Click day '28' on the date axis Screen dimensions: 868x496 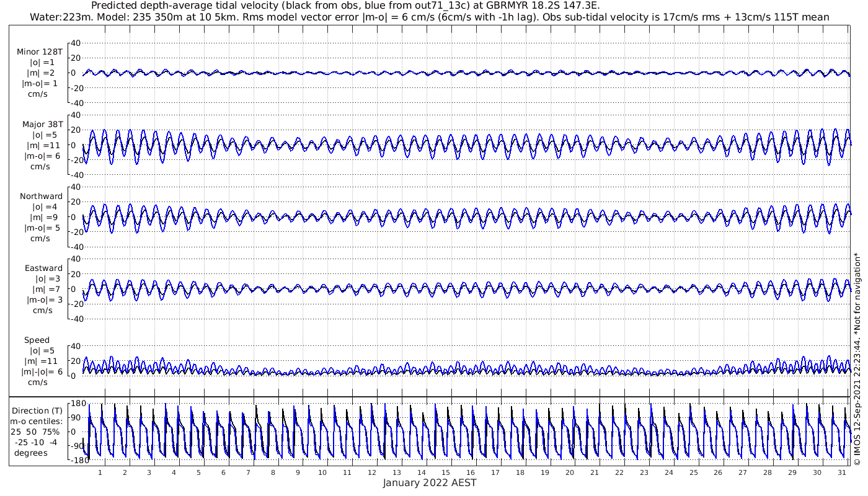[768, 472]
